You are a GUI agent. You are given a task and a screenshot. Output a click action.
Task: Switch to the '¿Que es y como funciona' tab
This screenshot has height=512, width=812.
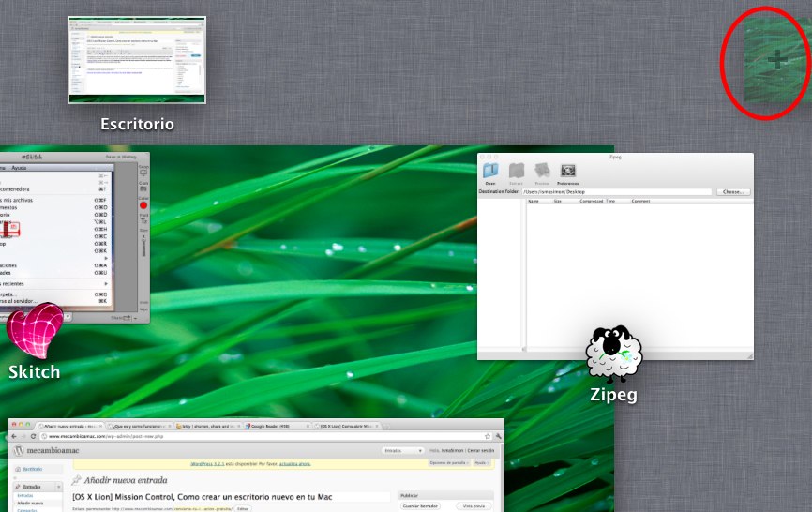click(138, 426)
